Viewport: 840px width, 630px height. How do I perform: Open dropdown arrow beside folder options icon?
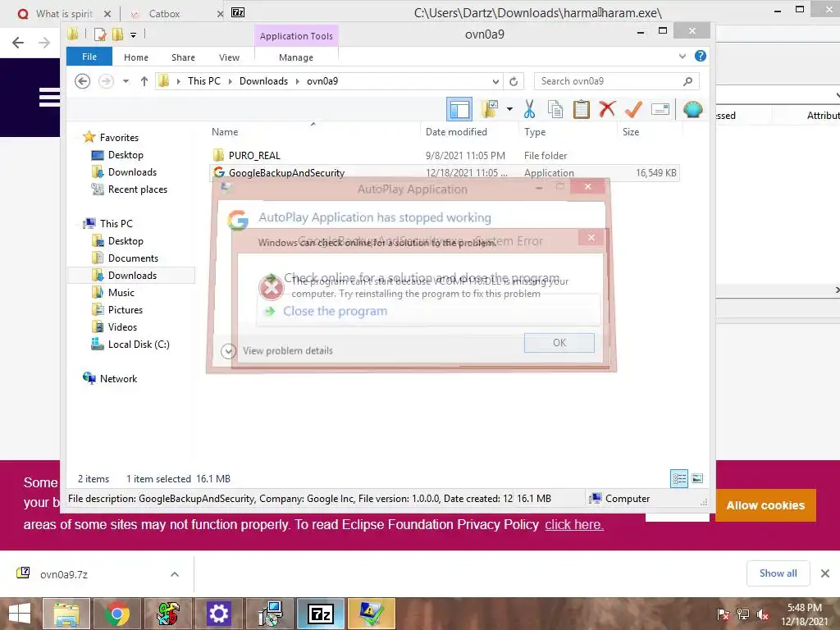(509, 109)
